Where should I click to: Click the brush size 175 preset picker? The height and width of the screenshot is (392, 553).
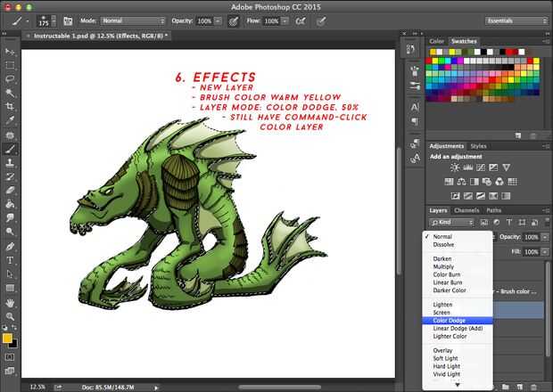(x=44, y=20)
